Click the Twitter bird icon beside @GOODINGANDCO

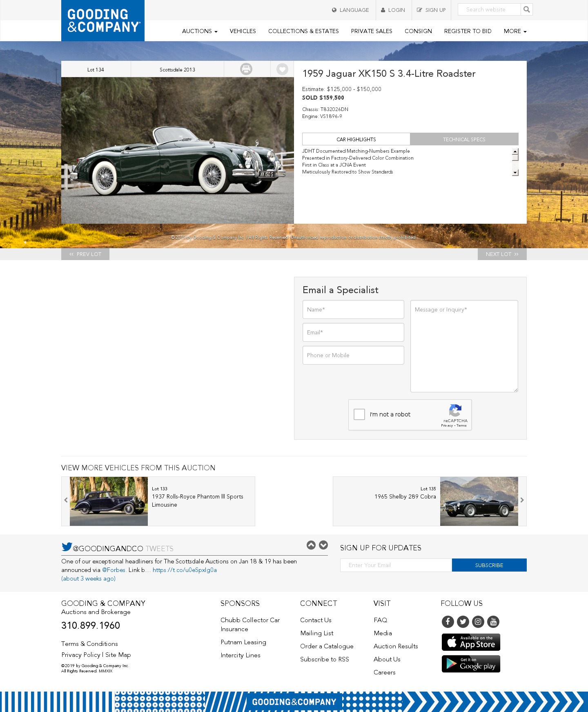click(67, 547)
